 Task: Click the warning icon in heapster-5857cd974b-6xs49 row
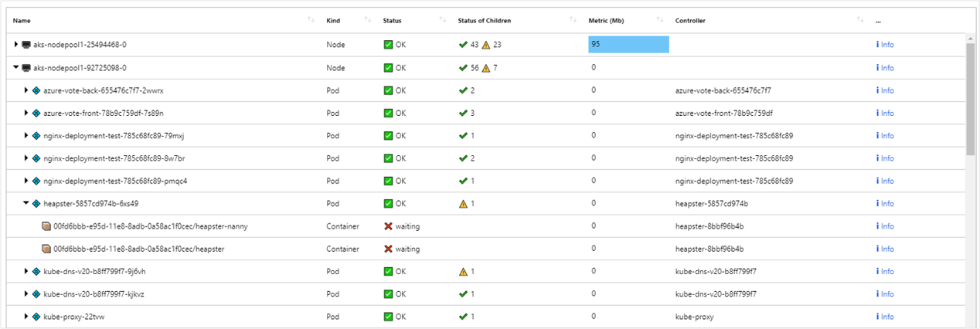(x=464, y=204)
